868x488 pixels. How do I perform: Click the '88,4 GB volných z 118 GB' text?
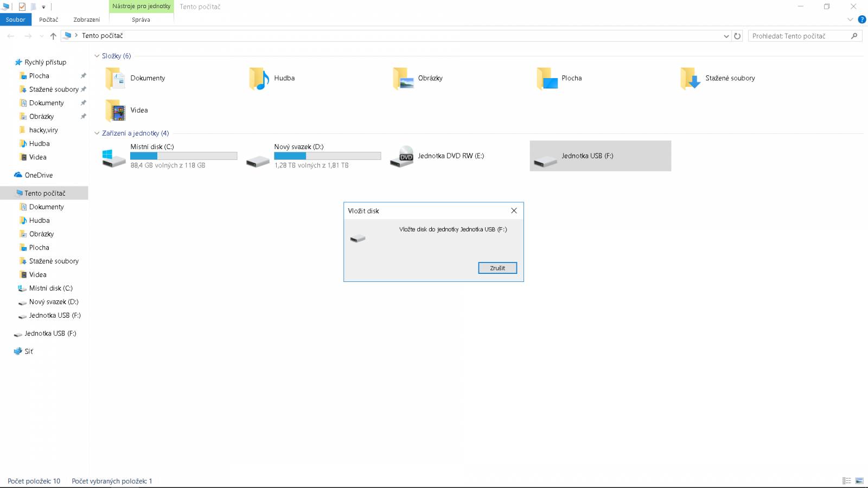point(168,165)
